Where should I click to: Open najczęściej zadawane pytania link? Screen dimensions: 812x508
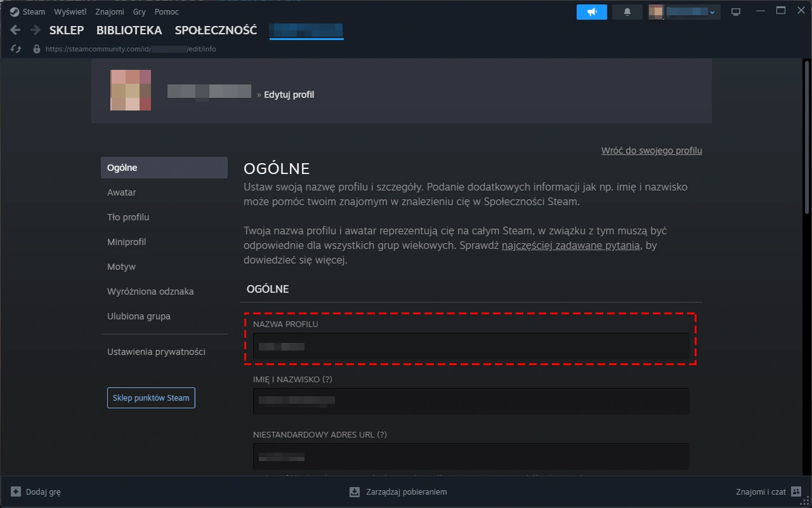pos(570,246)
